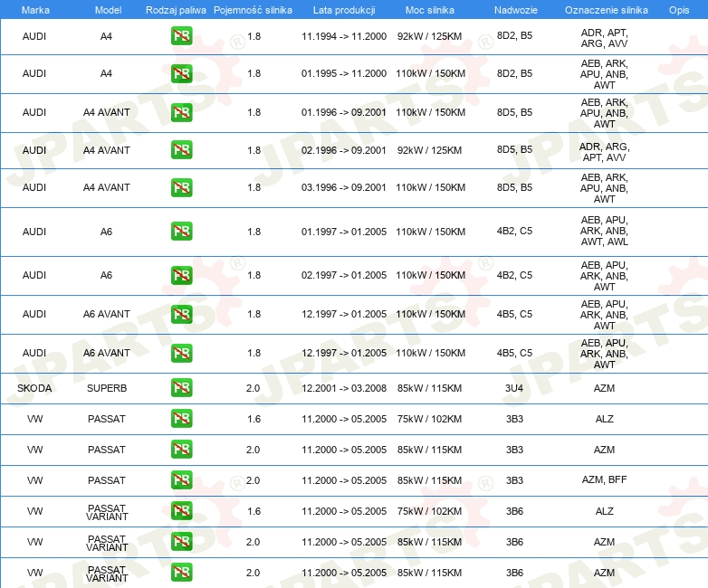This screenshot has width=708, height=588.
Task: Click A4 AVANT in the 01.1996 row
Action: (107, 112)
